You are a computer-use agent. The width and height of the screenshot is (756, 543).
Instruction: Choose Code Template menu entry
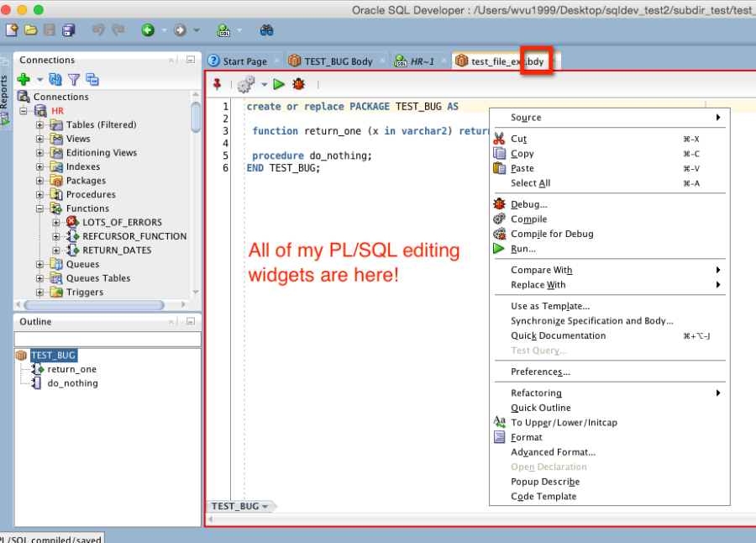pyautogui.click(x=610, y=496)
